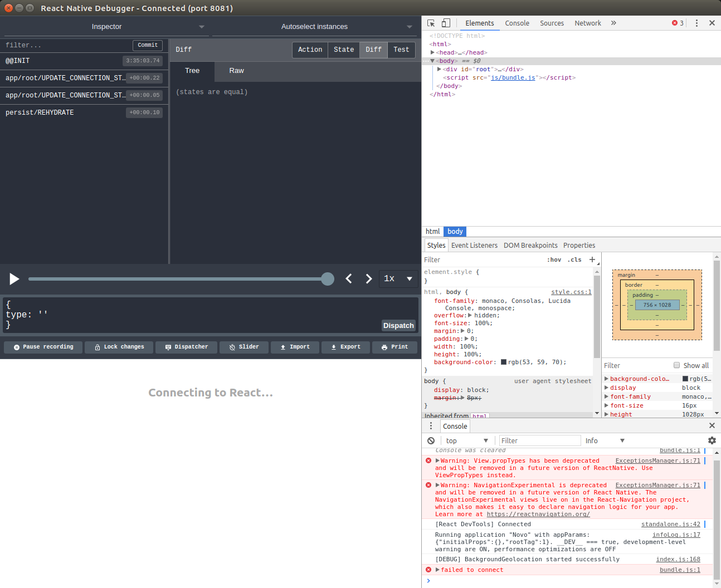Click the Import button
The width and height of the screenshot is (721, 588).
pos(295,347)
